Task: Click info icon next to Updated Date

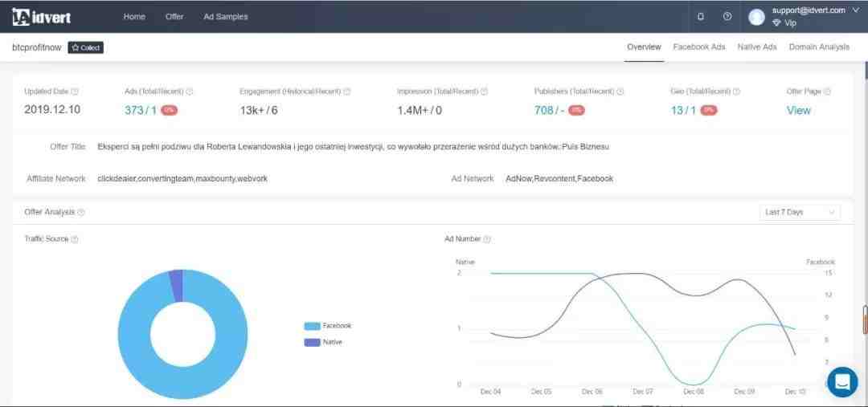Action: click(75, 92)
